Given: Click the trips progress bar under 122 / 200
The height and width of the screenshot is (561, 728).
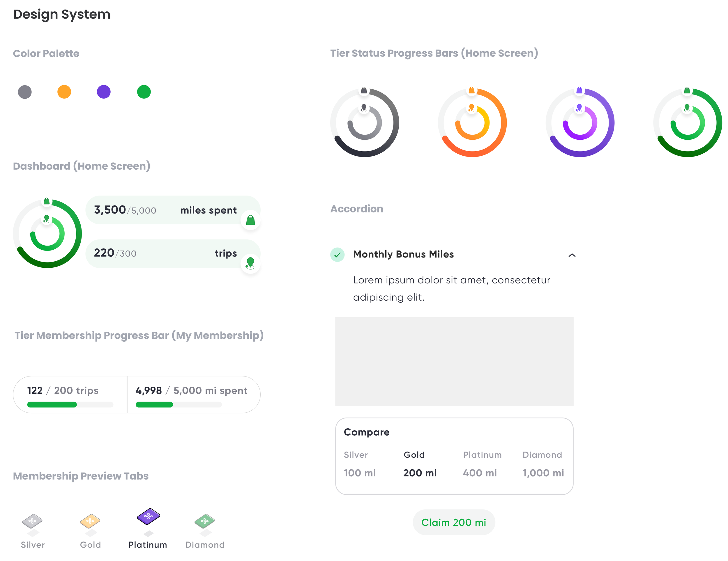Looking at the screenshot, I should (x=70, y=405).
